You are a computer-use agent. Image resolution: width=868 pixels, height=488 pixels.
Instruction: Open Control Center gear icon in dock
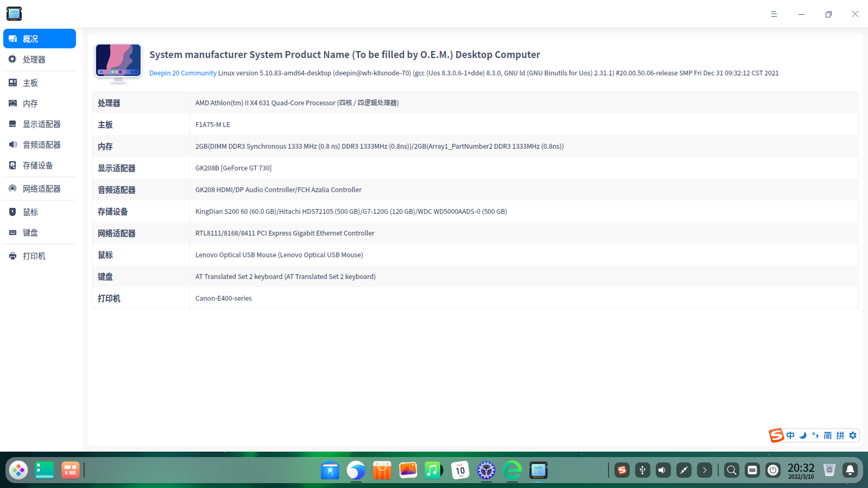coord(486,470)
